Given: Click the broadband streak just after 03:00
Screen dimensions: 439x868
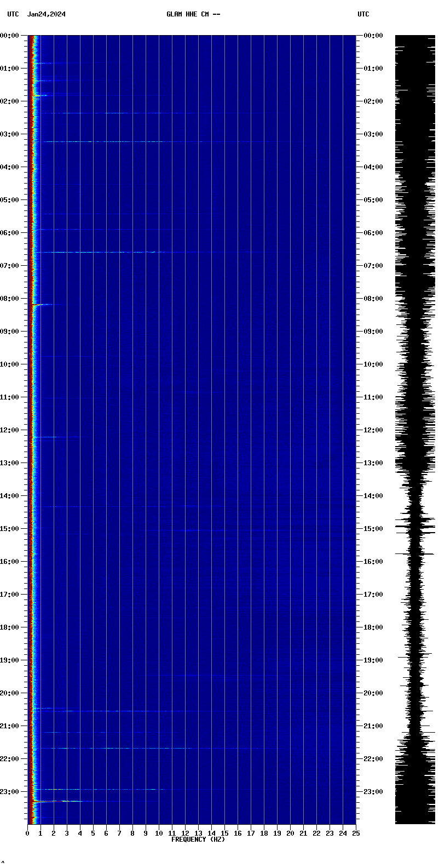Looking at the screenshot, I should (x=109, y=141).
